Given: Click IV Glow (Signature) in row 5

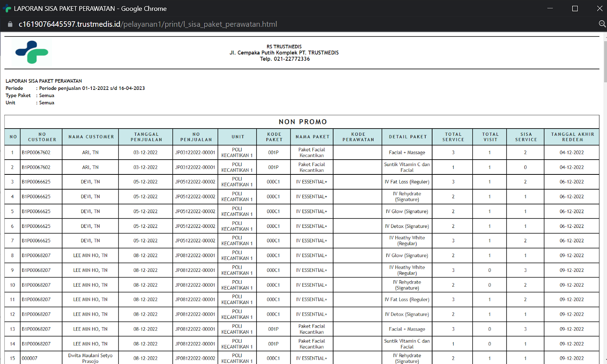Looking at the screenshot, I should pos(407,211).
